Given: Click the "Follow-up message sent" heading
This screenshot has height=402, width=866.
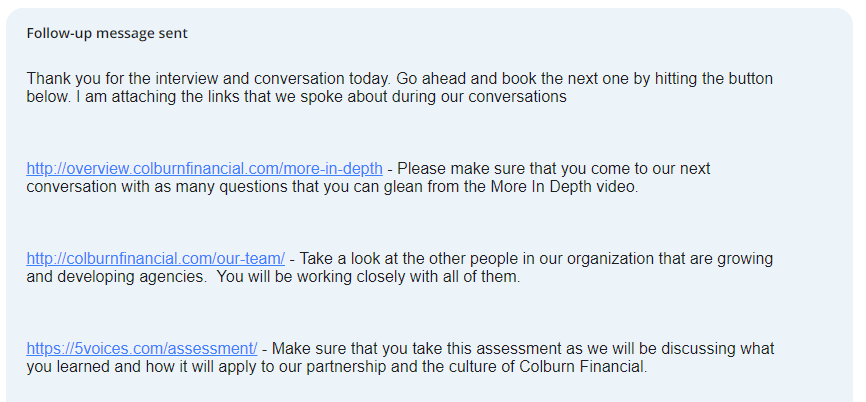Looking at the screenshot, I should point(107,33).
